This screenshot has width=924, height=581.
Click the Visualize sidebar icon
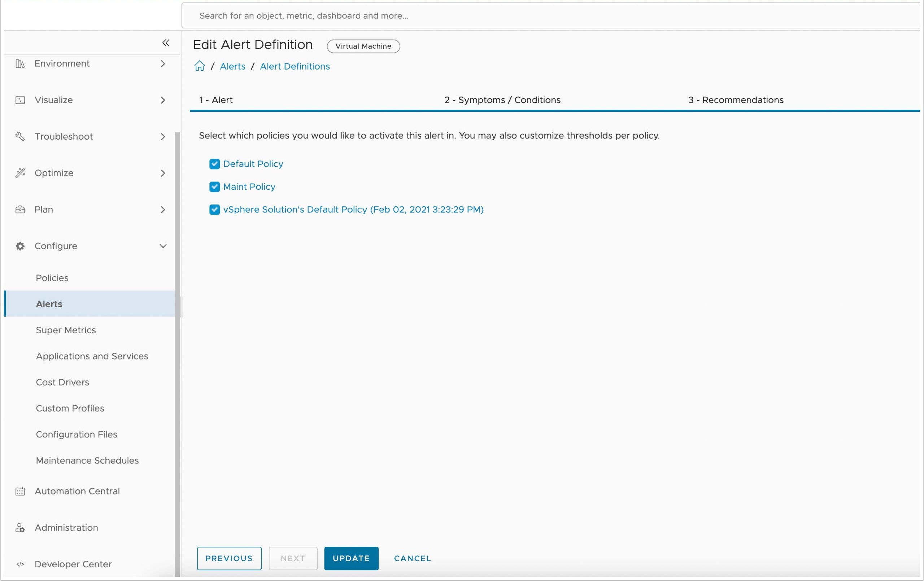20,100
